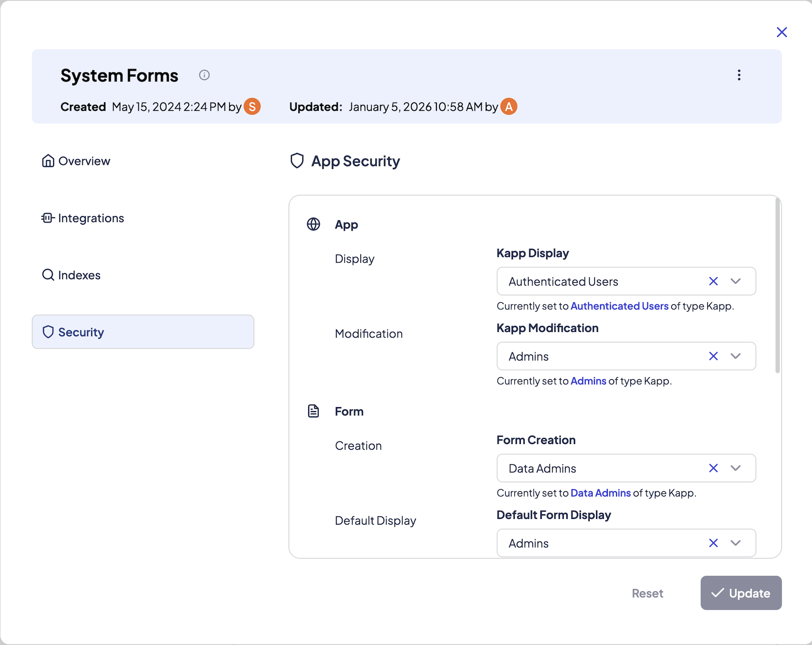Viewport: 812px width, 645px height.
Task: Click the info icon beside System Forms
Action: pyautogui.click(x=204, y=75)
